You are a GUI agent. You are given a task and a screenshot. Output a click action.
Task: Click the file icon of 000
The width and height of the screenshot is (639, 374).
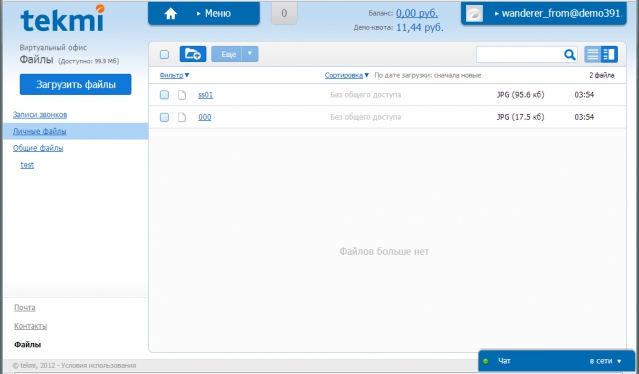click(182, 117)
